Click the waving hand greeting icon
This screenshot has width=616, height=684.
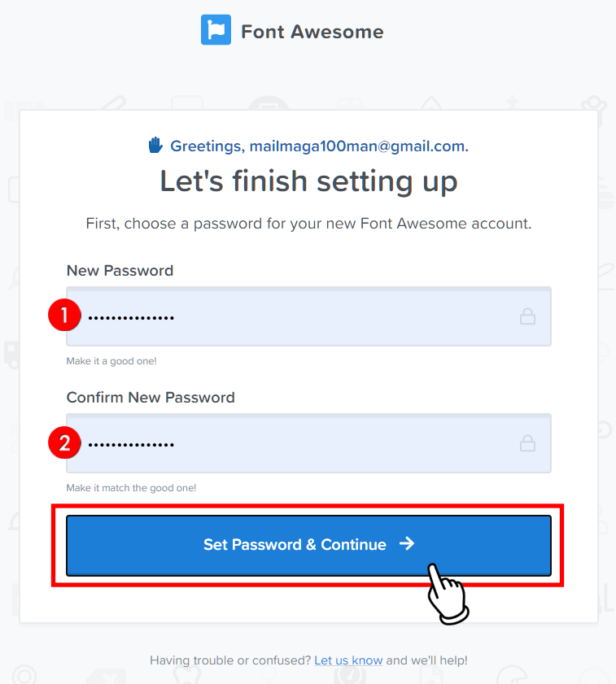pos(155,146)
